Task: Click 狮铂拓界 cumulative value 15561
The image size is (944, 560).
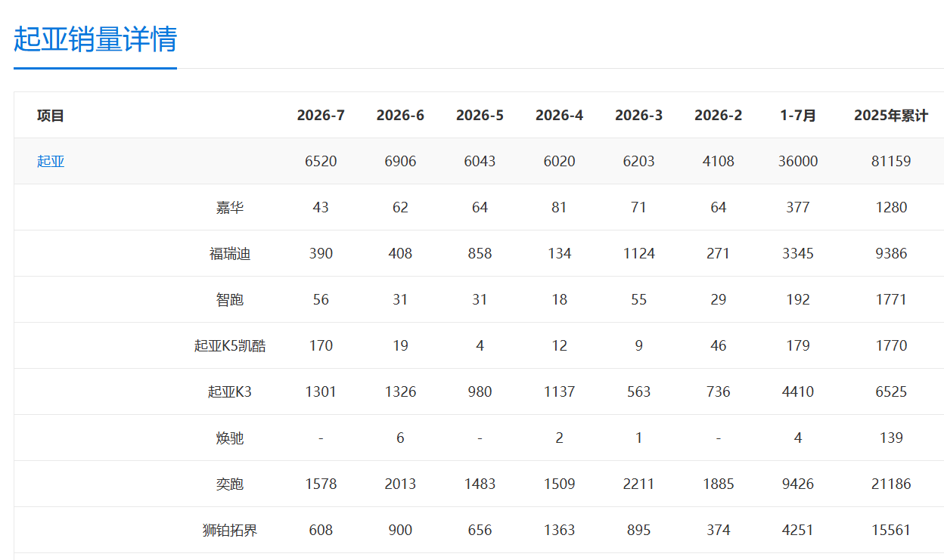Action: (891, 530)
